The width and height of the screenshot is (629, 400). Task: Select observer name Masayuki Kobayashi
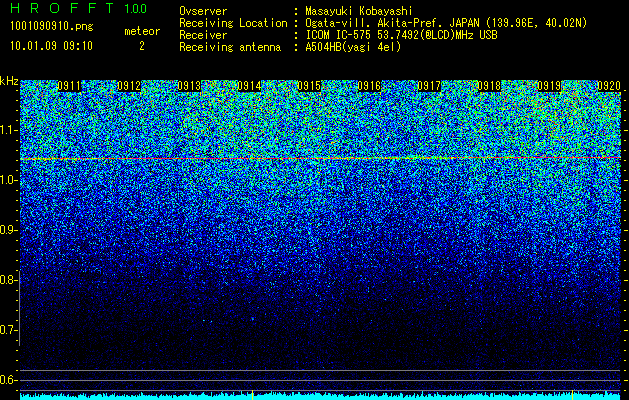tap(359, 11)
